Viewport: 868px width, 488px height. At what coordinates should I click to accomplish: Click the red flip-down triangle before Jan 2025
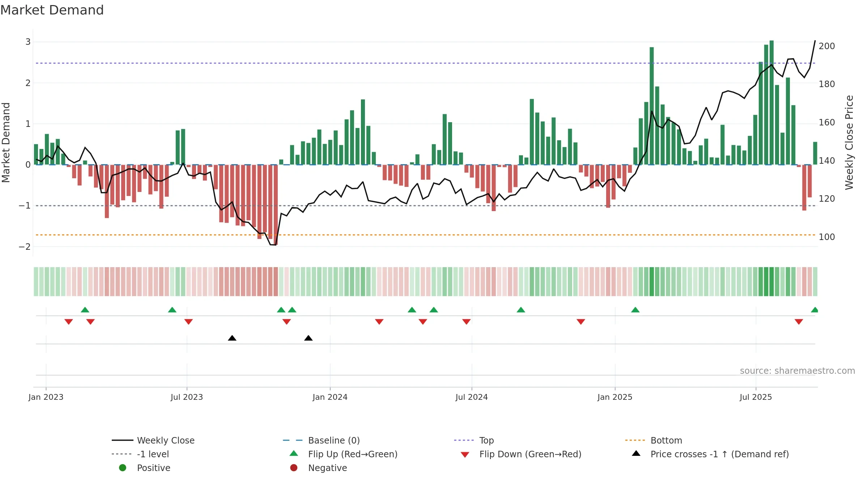[581, 322]
